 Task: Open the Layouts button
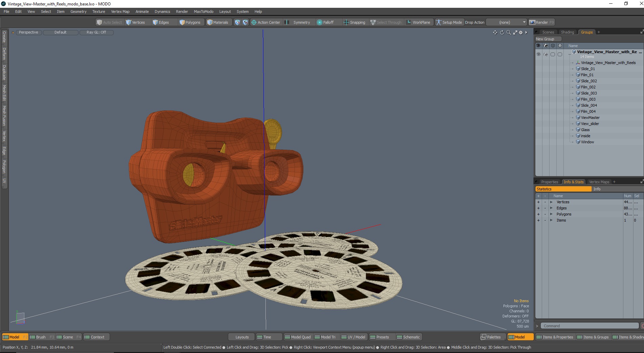click(x=242, y=337)
